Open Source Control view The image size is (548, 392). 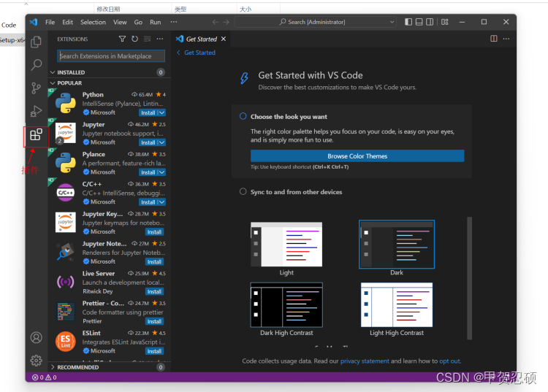coord(36,88)
